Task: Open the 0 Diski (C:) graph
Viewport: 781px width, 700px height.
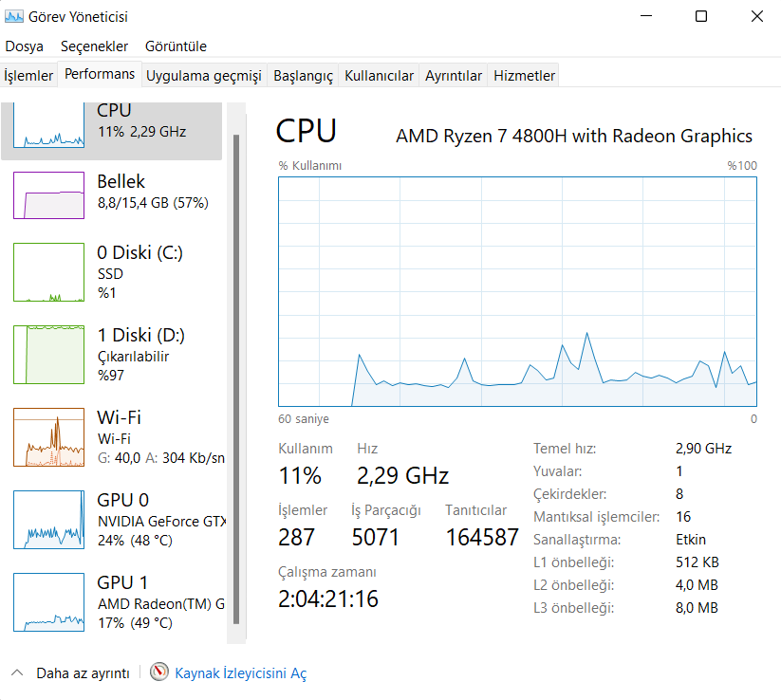Action: [x=48, y=272]
